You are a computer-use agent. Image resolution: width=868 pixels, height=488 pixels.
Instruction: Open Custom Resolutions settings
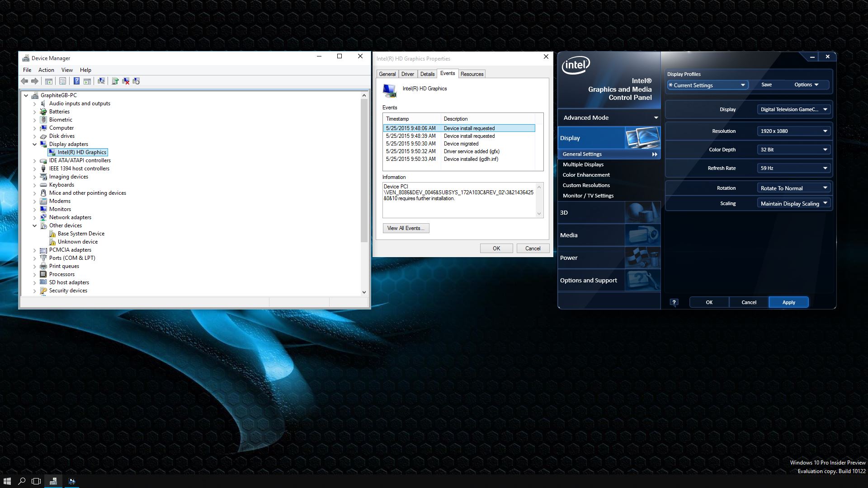(586, 185)
